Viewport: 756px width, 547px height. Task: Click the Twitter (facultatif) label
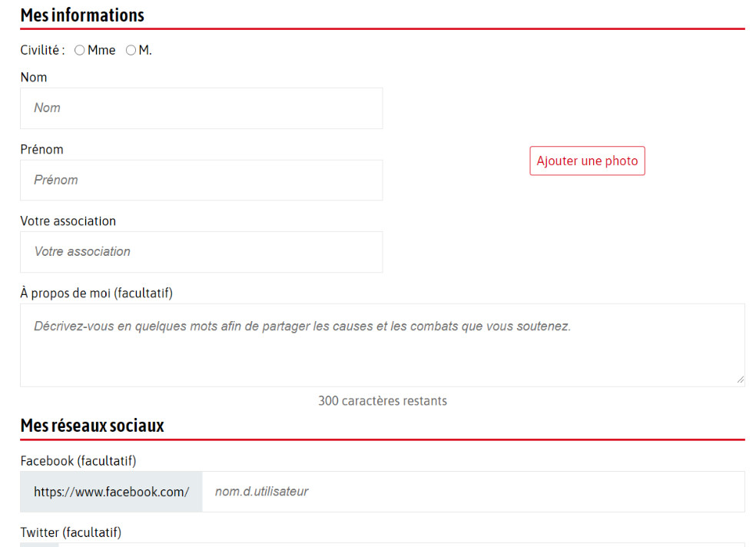tap(71, 532)
